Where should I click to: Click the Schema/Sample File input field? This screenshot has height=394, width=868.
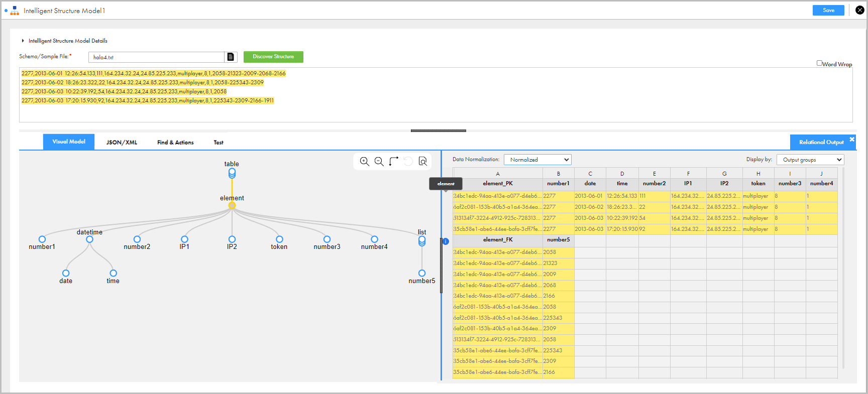coord(156,57)
